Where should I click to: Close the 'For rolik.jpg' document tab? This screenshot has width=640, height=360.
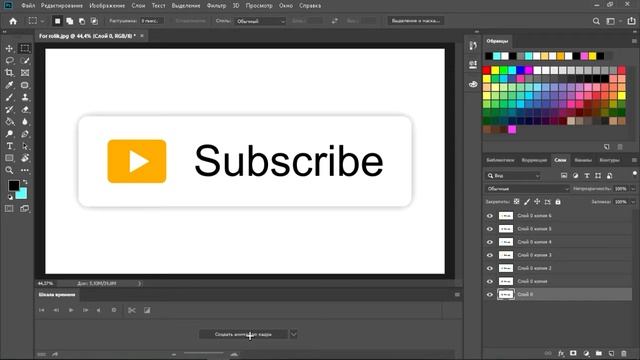[x=142, y=36]
